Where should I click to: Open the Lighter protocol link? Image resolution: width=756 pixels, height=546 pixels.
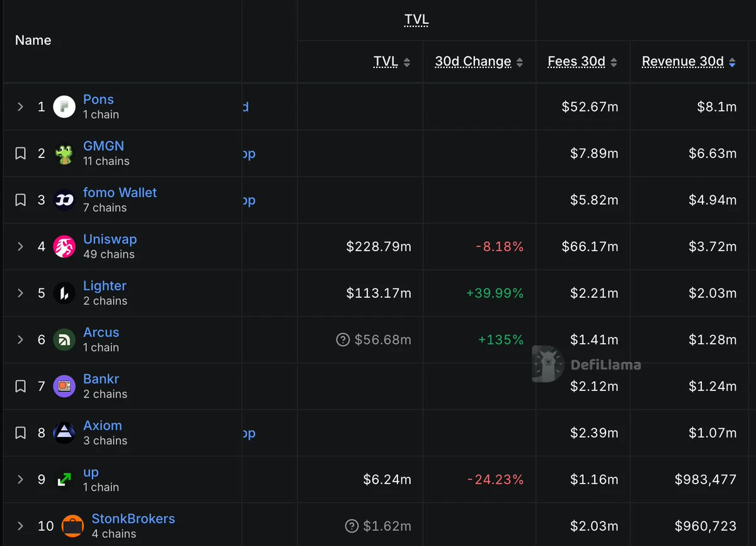[105, 286]
